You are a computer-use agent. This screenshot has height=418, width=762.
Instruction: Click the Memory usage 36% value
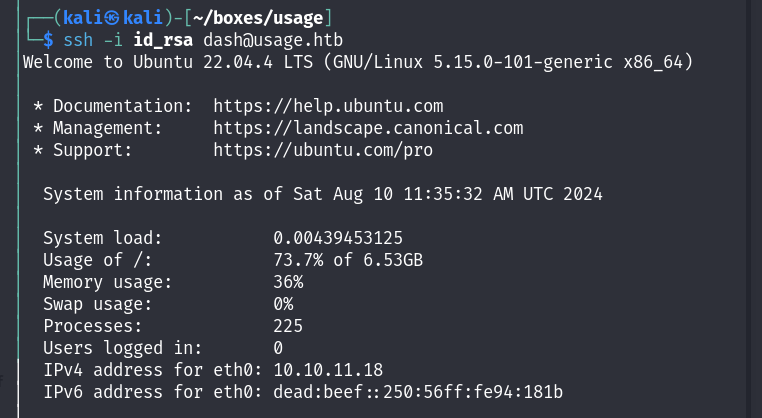[x=288, y=282]
